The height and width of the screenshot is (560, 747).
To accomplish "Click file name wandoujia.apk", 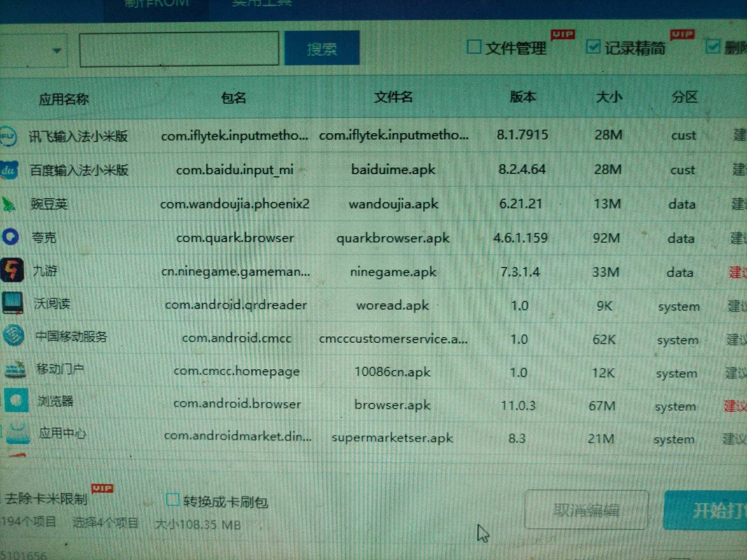I will pos(393,204).
